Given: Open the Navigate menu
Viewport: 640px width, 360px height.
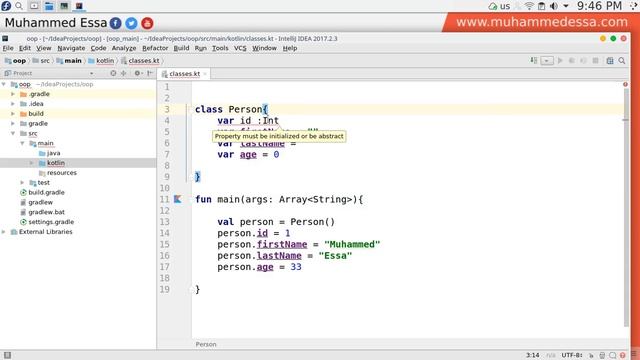Looking at the screenshot, I should 71,48.
